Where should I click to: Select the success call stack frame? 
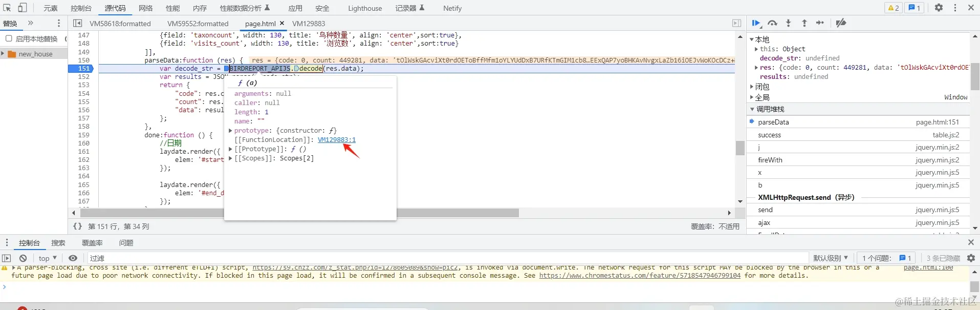point(859,135)
